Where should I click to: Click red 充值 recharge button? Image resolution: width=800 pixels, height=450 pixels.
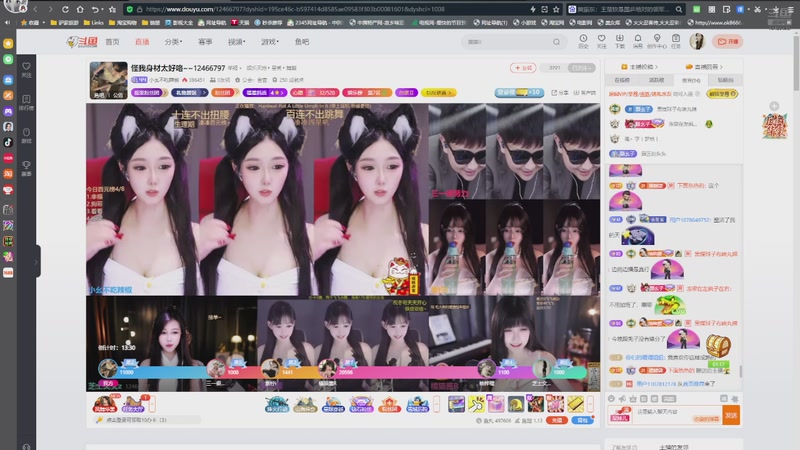point(557,420)
